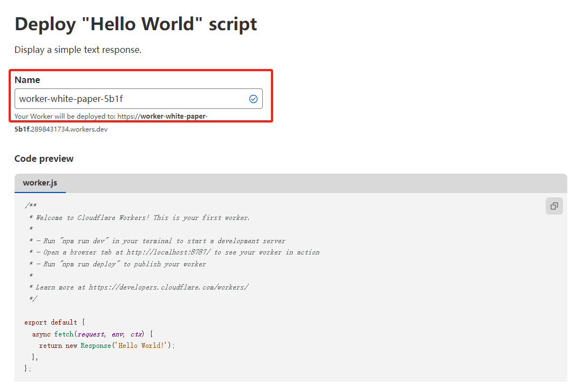Click the 'http://localhost:8787/' comment line
The width and height of the screenshot is (577, 392).
coord(174,252)
